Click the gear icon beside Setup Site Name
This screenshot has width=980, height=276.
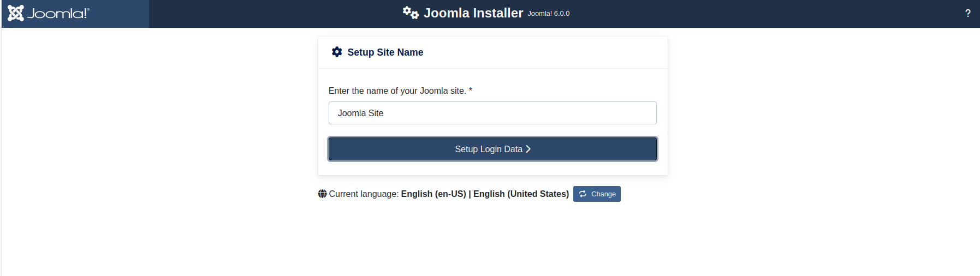pos(337,52)
